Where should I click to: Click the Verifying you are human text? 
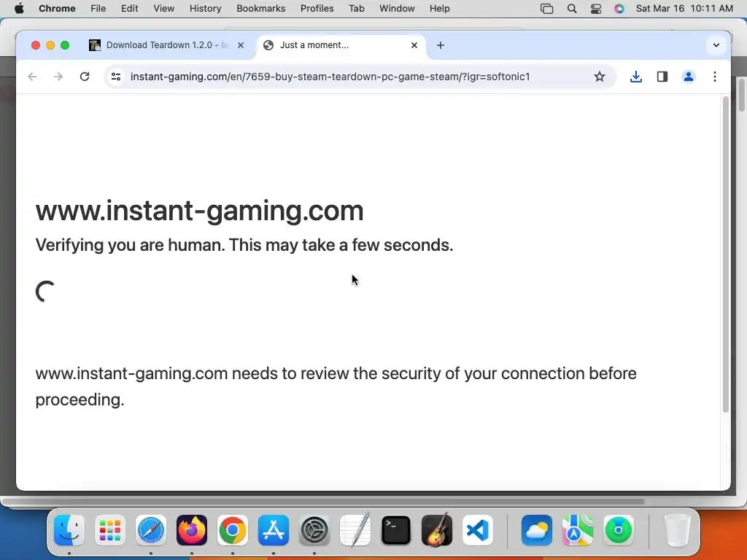(x=244, y=245)
